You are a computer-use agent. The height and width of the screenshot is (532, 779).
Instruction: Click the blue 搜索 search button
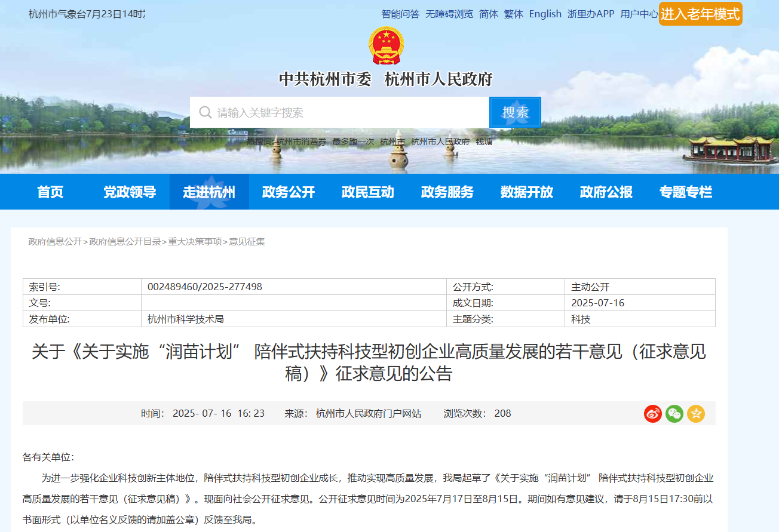514,112
